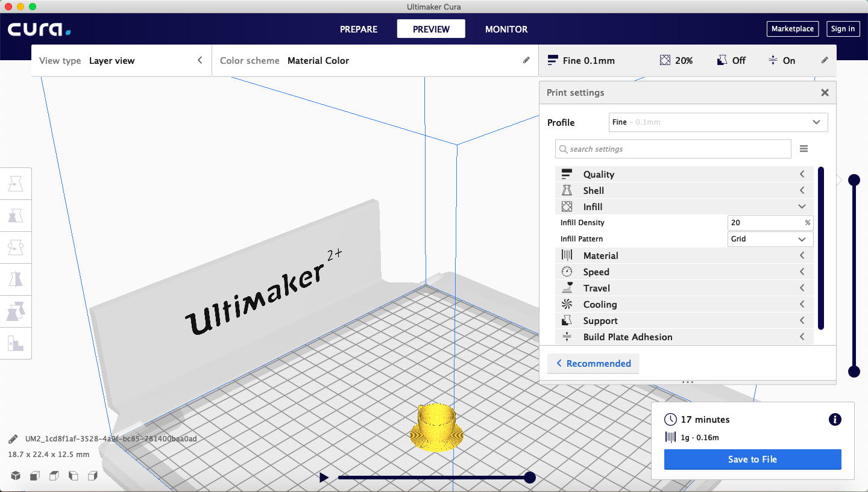The height and width of the screenshot is (492, 868).
Task: Expand the Travel settings category
Action: [684, 288]
